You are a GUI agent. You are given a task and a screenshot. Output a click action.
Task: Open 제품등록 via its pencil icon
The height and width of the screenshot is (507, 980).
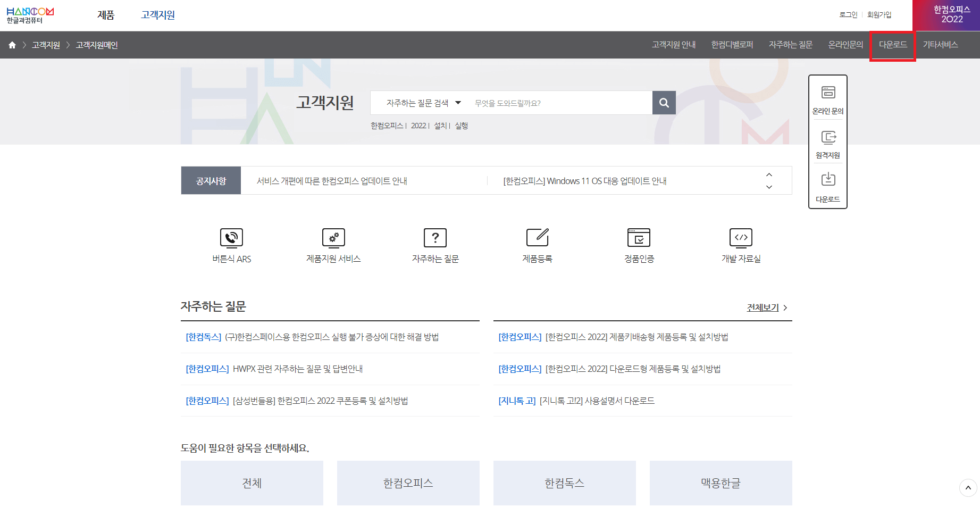pos(537,238)
